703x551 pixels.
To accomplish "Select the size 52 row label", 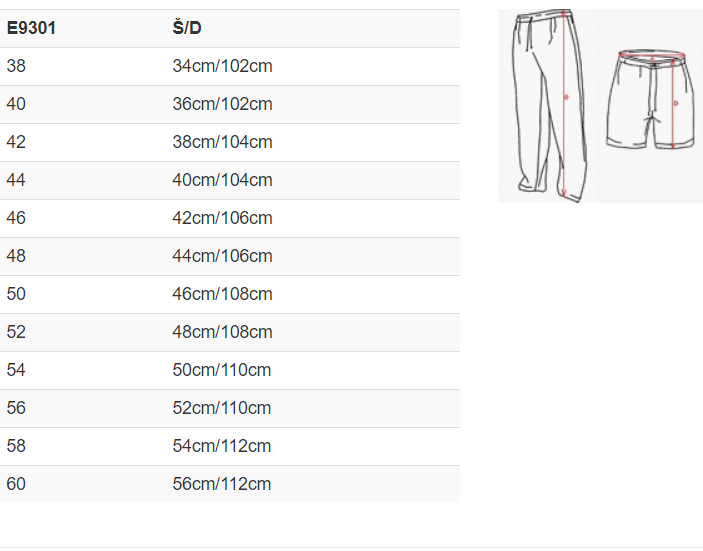I will 16,332.
